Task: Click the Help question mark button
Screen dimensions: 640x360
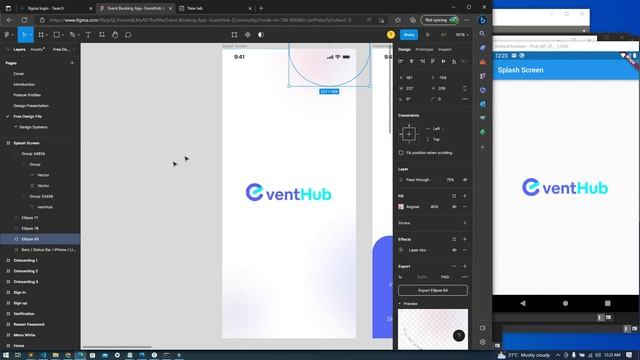Action: coord(459,336)
